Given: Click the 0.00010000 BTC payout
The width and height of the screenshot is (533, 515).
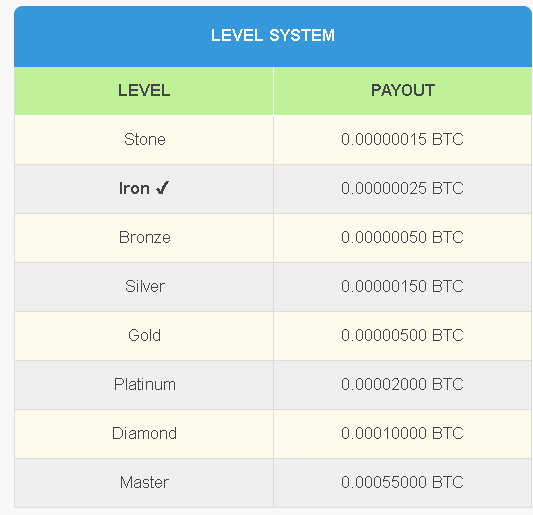Looking at the screenshot, I should pyautogui.click(x=402, y=433).
